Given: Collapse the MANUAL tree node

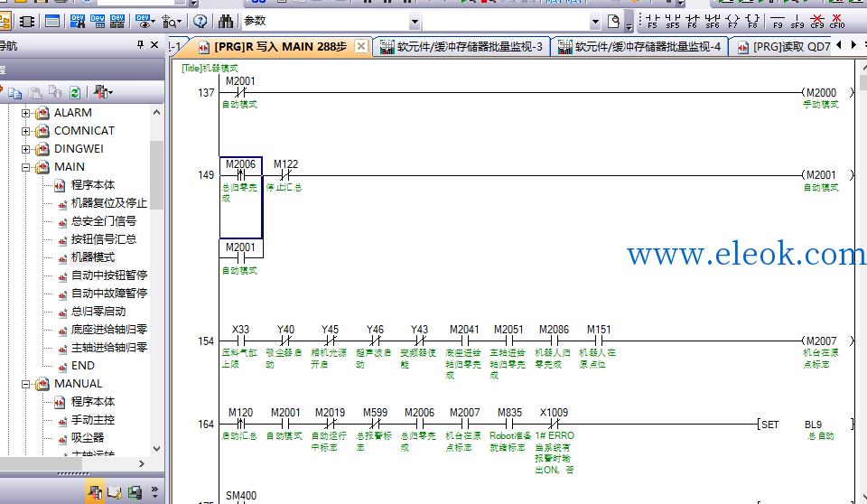Looking at the screenshot, I should pyautogui.click(x=25, y=384).
